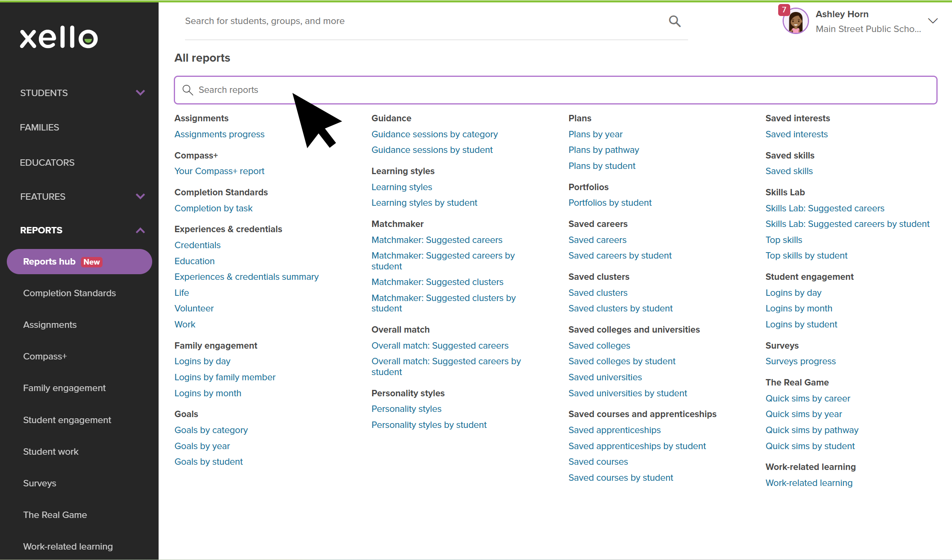Open Saved courses by student report
The height and width of the screenshot is (560, 952).
(621, 478)
